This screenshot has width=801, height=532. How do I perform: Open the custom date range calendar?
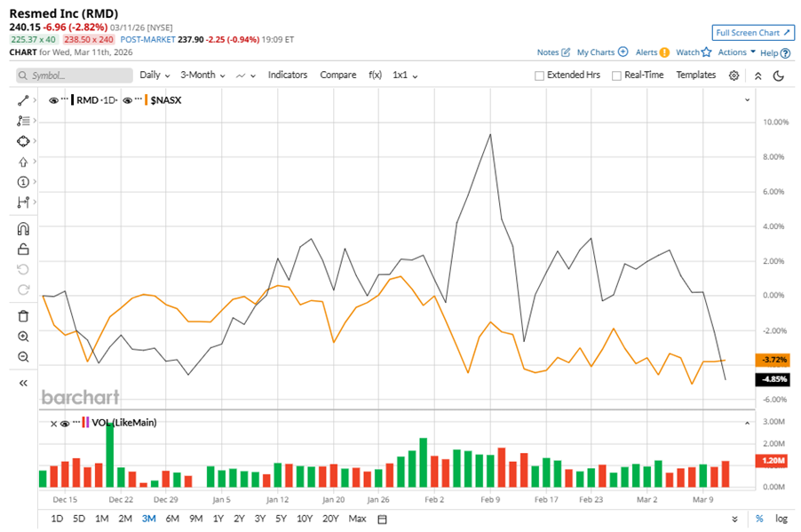[382, 520]
